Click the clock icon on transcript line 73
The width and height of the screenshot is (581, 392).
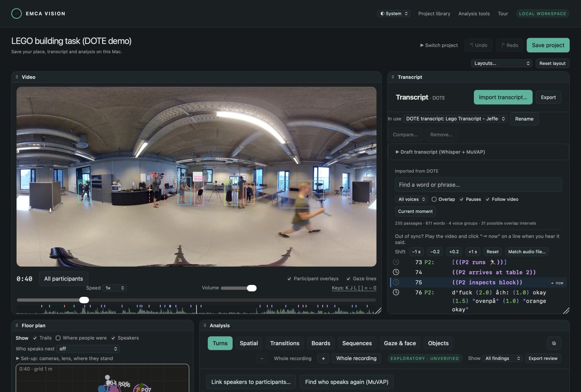(396, 262)
